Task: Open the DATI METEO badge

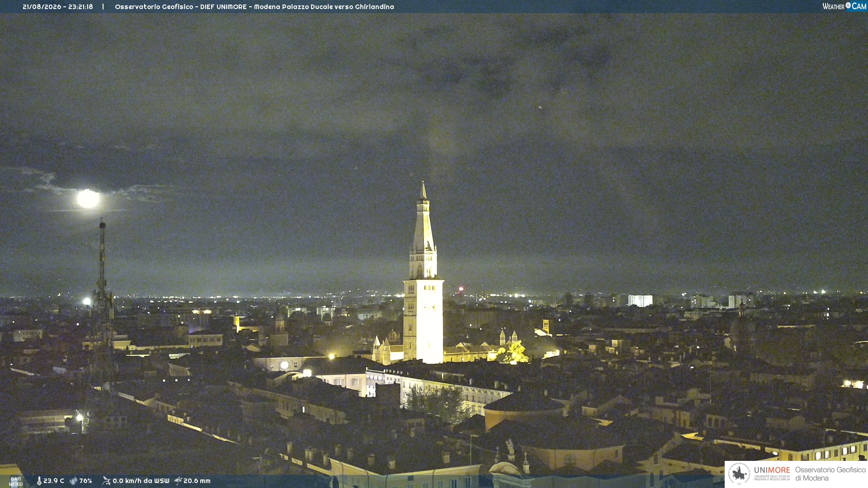Action: (x=16, y=481)
